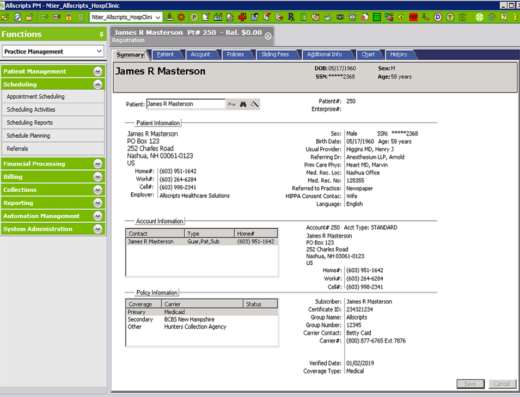Open Appointment Scheduling
The width and height of the screenshot is (520, 397).
point(53,97)
